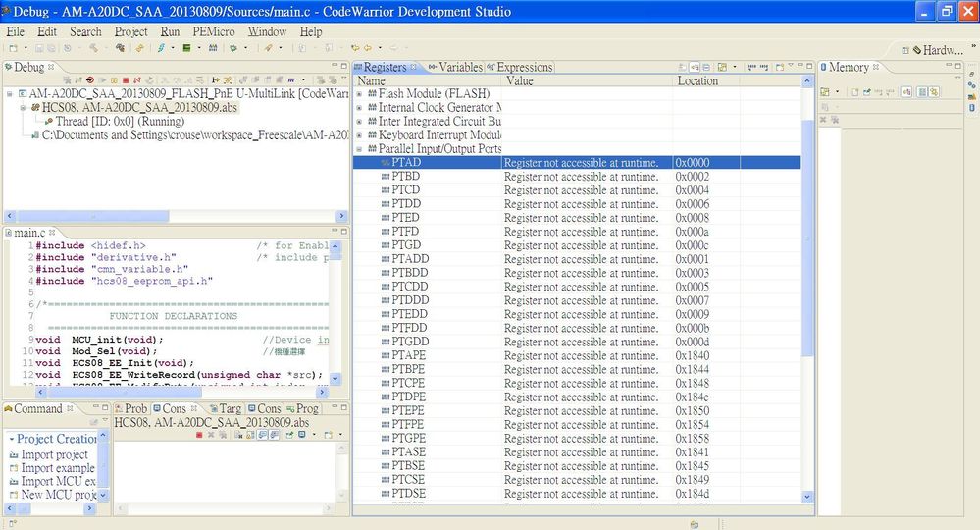This screenshot has width=980, height=530.
Task: Click the Collapse All icon in Registers view
Action: click(x=706, y=67)
